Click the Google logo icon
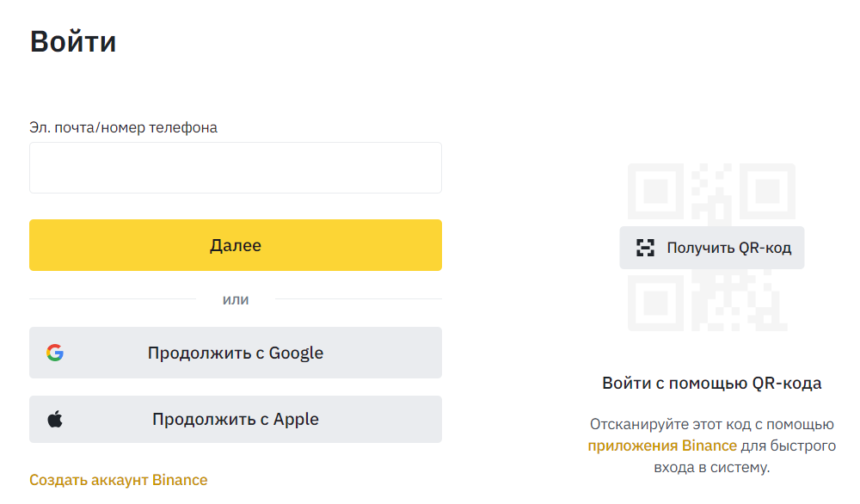This screenshot has width=860, height=504. (55, 353)
